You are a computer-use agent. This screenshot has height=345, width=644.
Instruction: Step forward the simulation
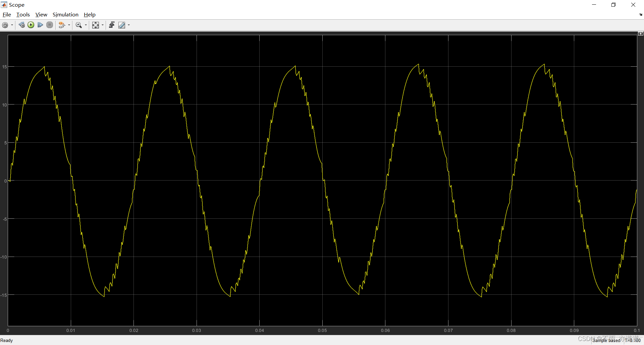coord(40,25)
